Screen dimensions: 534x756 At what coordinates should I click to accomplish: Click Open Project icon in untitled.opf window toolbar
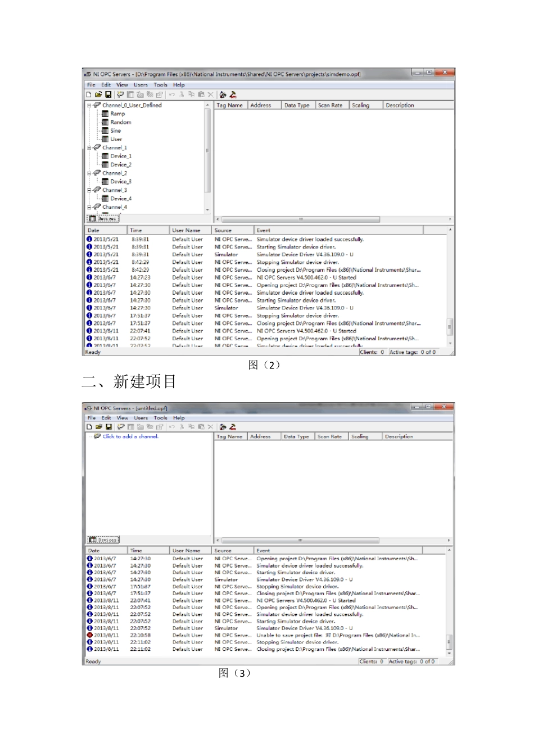tap(98, 427)
